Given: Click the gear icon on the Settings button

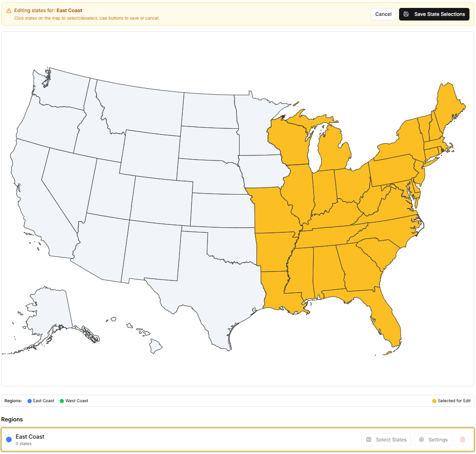Looking at the screenshot, I should tap(422, 440).
